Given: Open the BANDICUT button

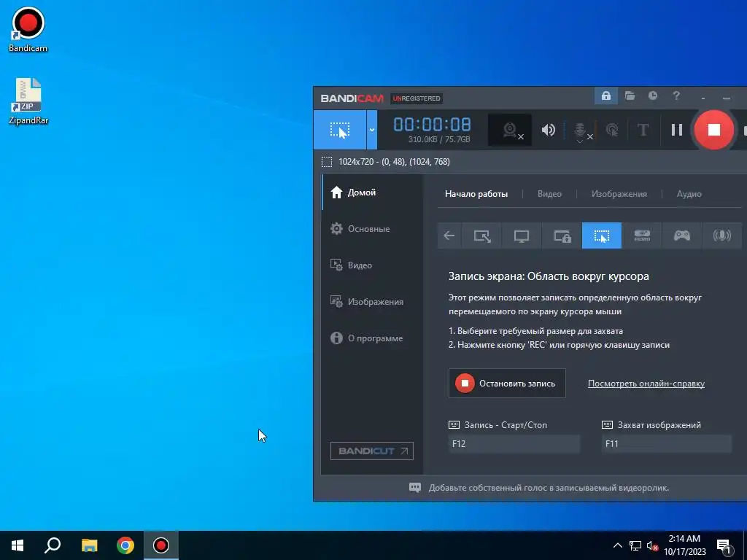Looking at the screenshot, I should [371, 451].
